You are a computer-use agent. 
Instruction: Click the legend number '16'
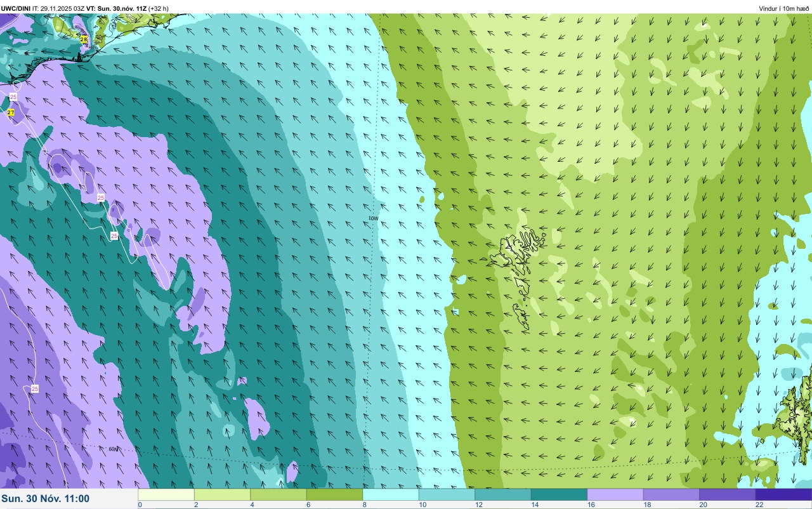(591, 505)
